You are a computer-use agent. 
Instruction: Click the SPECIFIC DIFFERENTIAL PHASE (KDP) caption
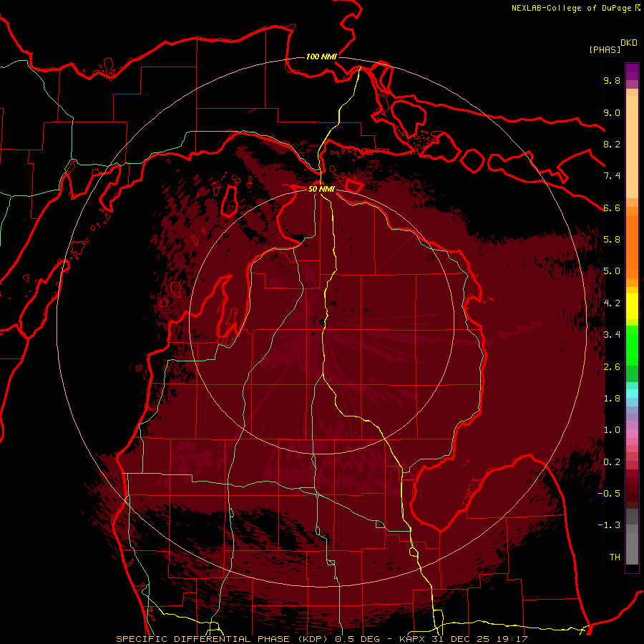tap(223, 639)
